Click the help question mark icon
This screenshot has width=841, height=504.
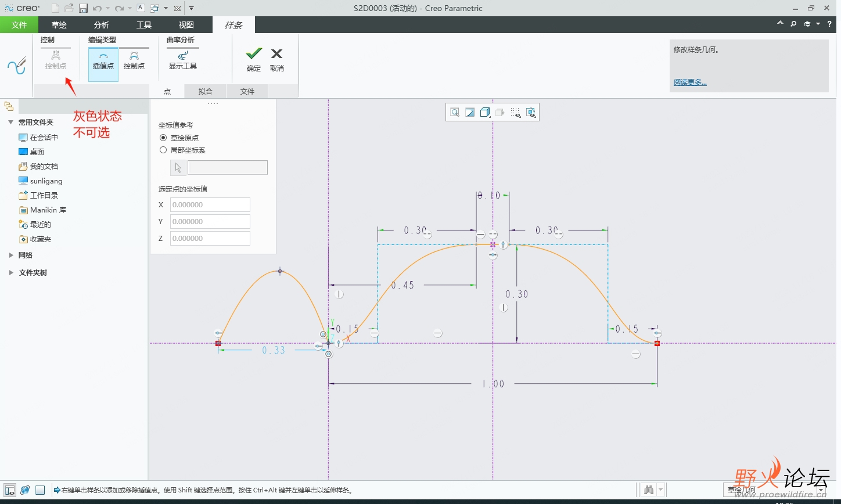[x=829, y=24]
